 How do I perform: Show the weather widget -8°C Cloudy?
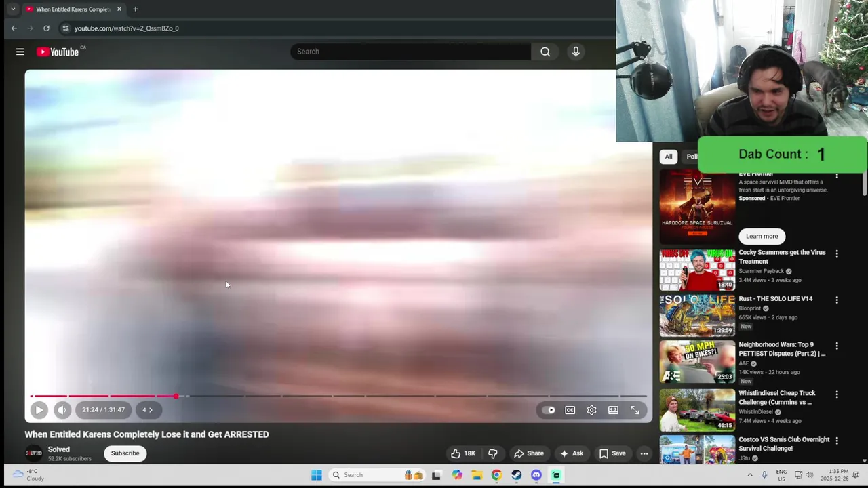[x=28, y=474]
